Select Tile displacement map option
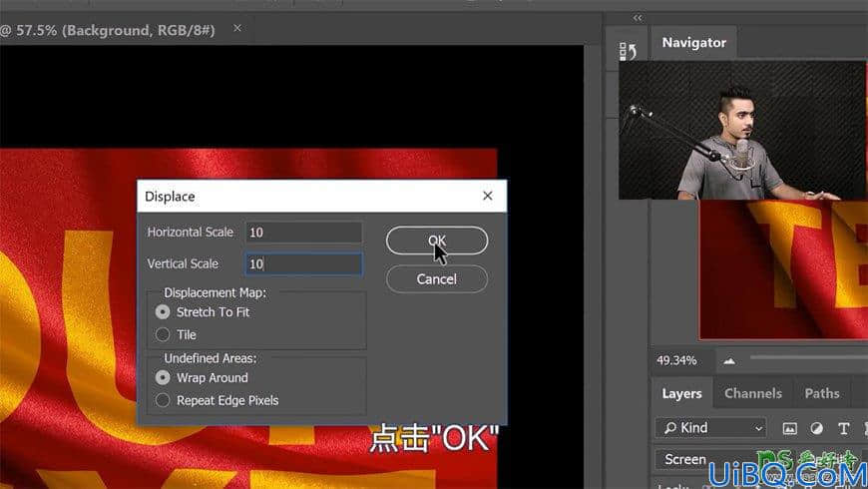 pos(163,334)
